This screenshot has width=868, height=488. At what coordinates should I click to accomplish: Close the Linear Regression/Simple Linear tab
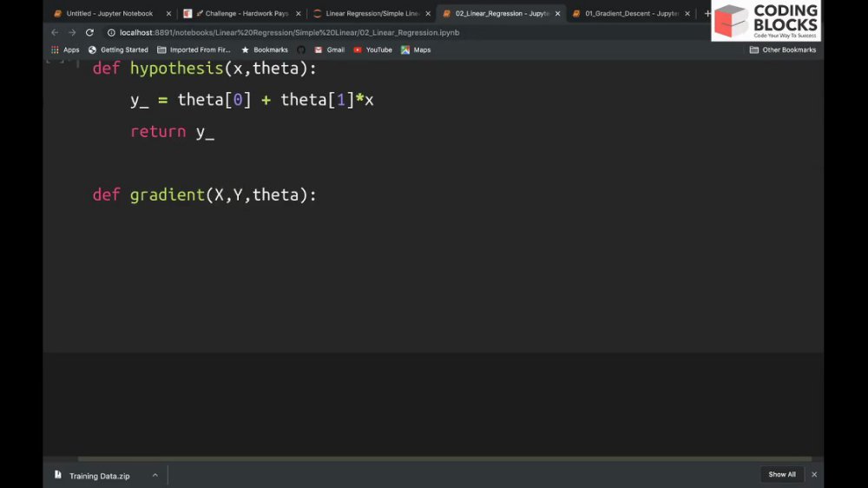tap(428, 13)
